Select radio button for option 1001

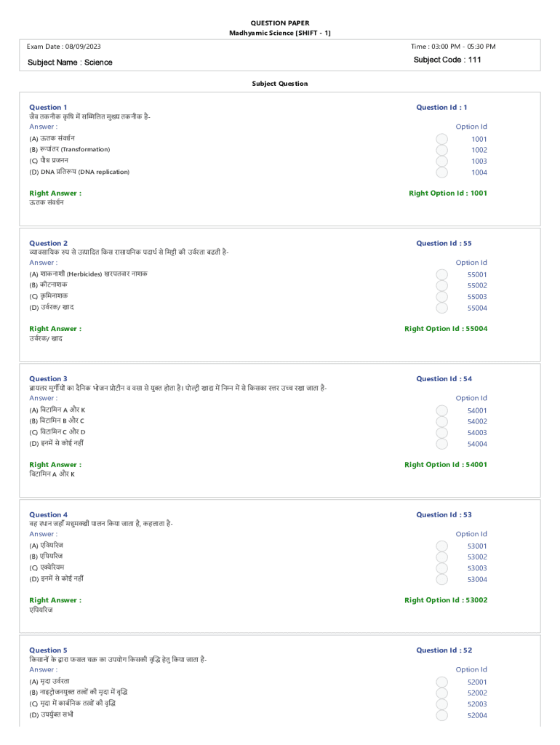[441, 139]
